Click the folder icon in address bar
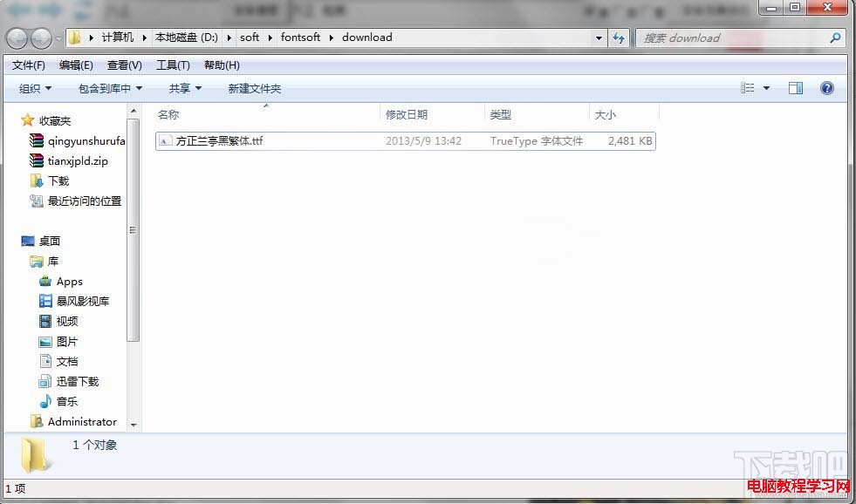This screenshot has height=504, width=856. [75, 37]
